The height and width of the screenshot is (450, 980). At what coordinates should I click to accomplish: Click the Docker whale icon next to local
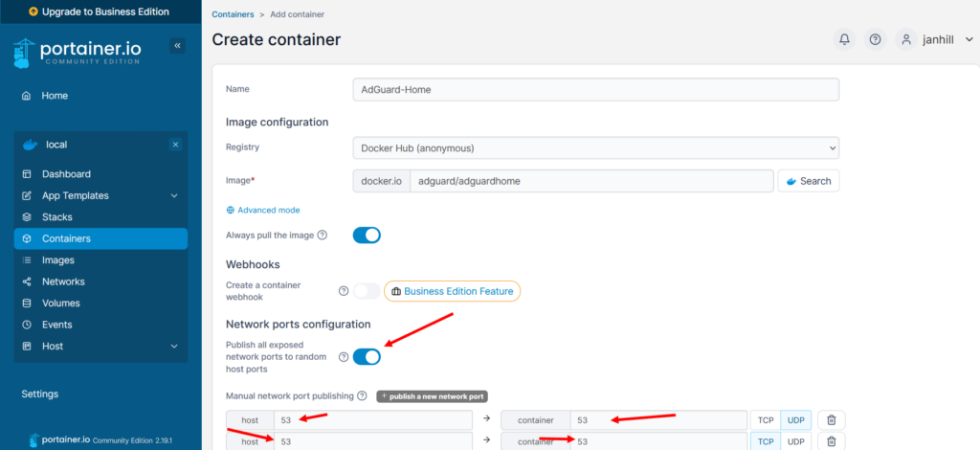point(30,145)
